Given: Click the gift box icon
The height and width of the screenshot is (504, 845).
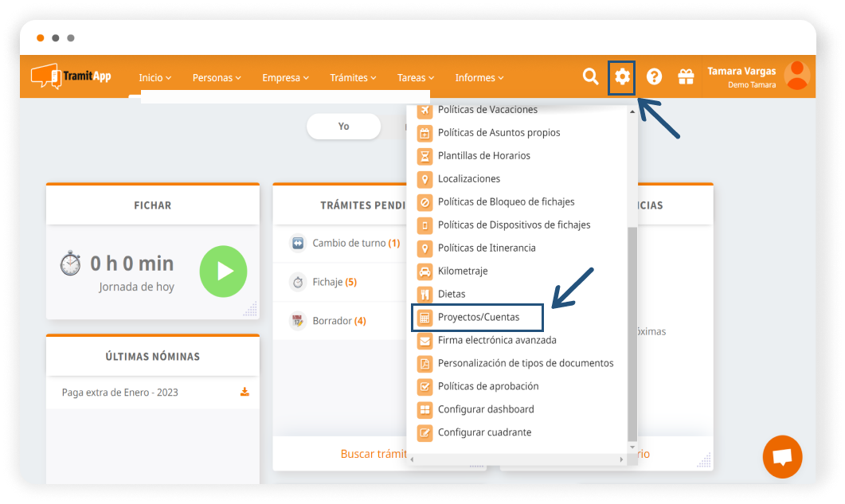Looking at the screenshot, I should (685, 76).
